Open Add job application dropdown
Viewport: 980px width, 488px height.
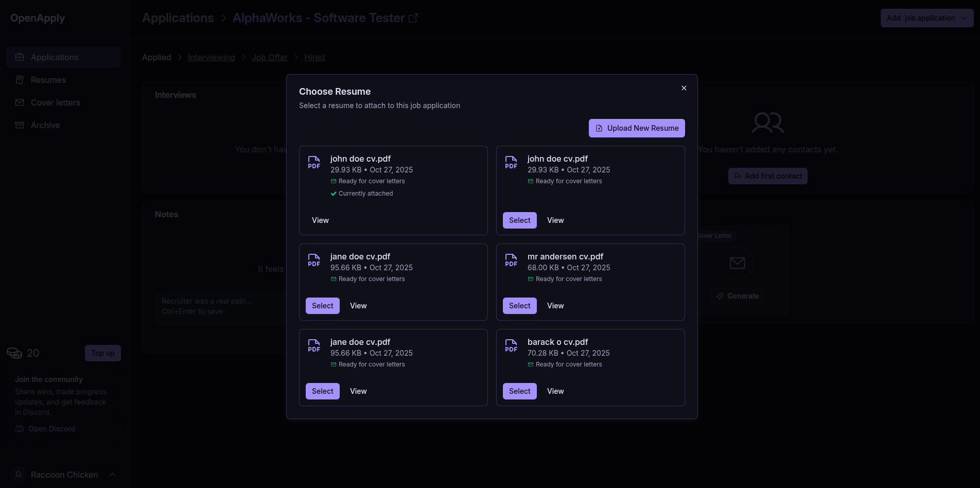(x=927, y=18)
